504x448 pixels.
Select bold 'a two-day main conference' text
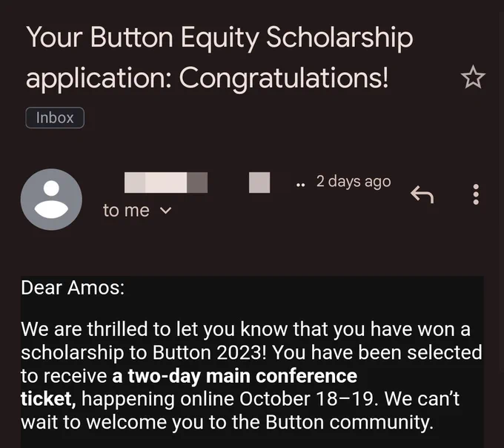235,376
